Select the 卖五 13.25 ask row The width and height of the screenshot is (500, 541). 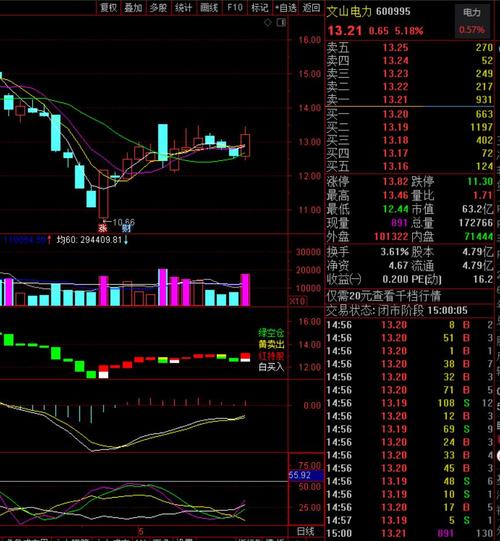[410, 48]
